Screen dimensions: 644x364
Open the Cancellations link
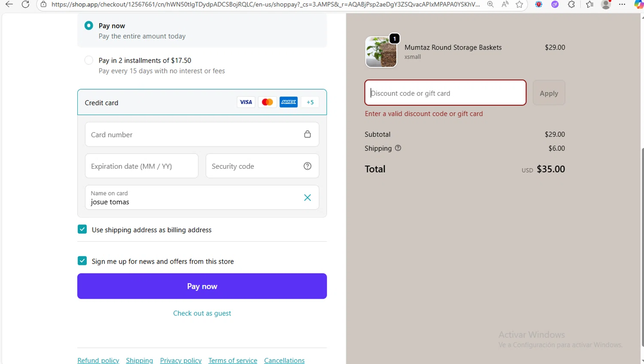[284, 361]
